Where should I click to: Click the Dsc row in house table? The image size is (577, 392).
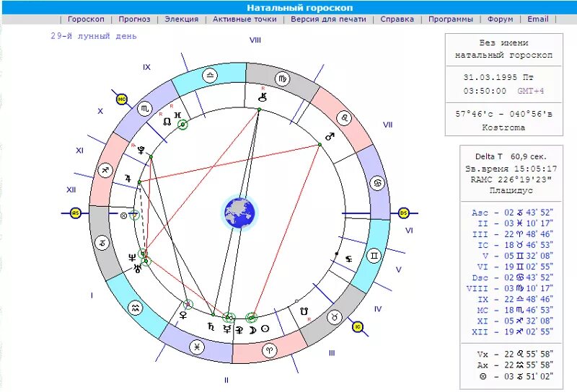point(512,277)
